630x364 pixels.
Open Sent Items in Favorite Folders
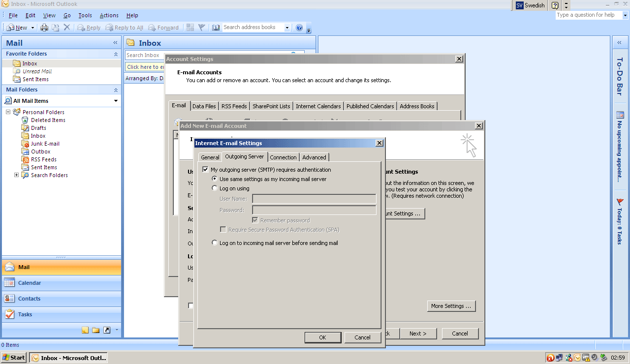click(x=35, y=79)
